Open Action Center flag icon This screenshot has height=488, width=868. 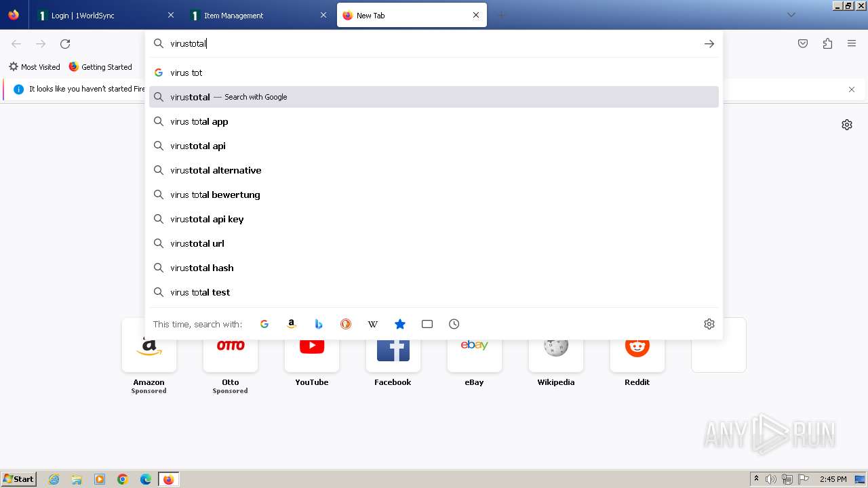tap(804, 479)
